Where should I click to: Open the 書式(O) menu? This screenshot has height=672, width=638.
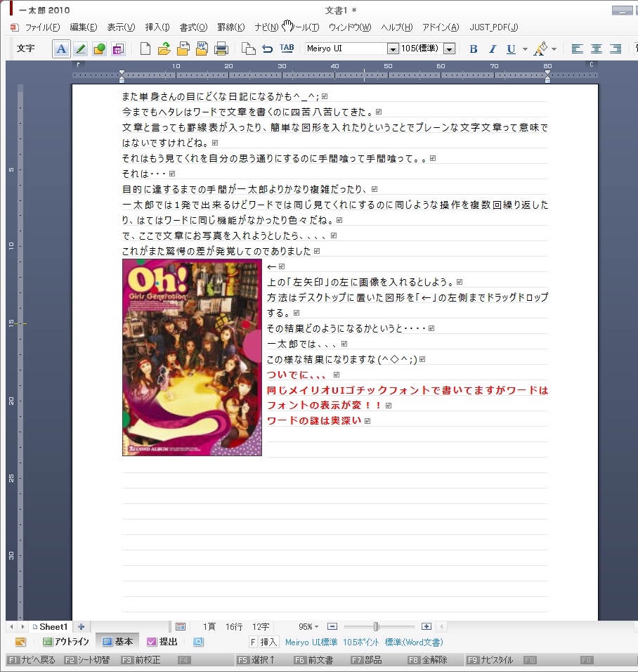[x=193, y=27]
